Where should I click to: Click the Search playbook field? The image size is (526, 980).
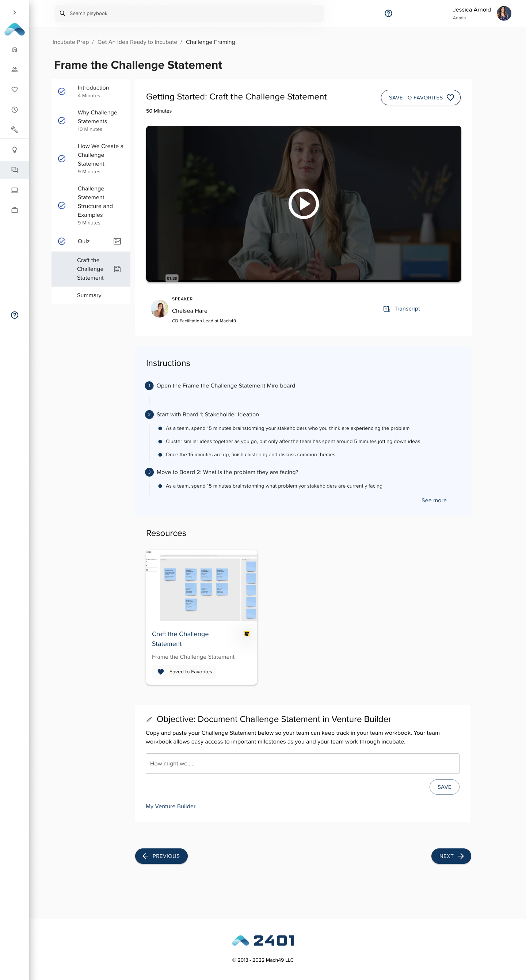[x=189, y=13]
